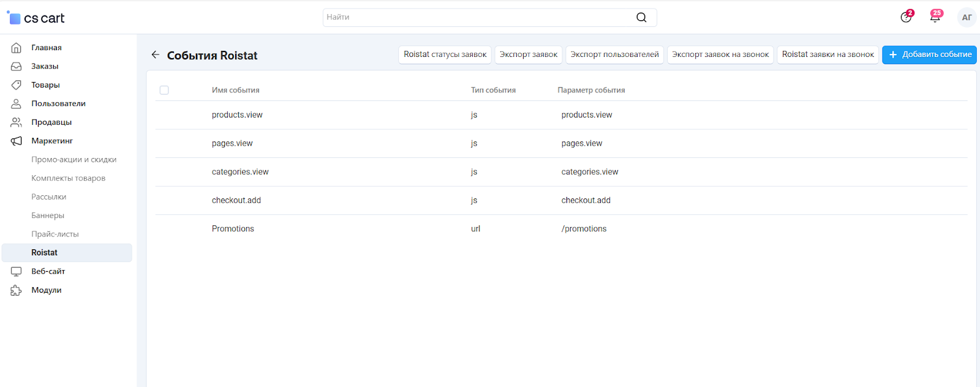Click the plus icon in Добавить событие

pyautogui.click(x=893, y=54)
